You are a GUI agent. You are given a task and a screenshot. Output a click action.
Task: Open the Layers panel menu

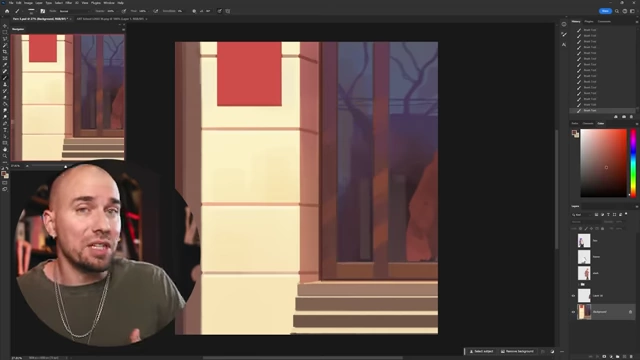(636, 207)
